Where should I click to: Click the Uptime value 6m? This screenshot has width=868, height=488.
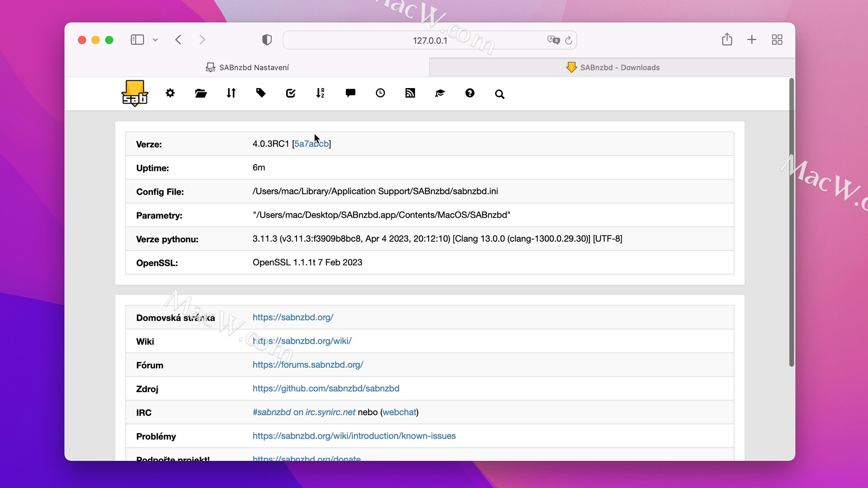point(259,168)
